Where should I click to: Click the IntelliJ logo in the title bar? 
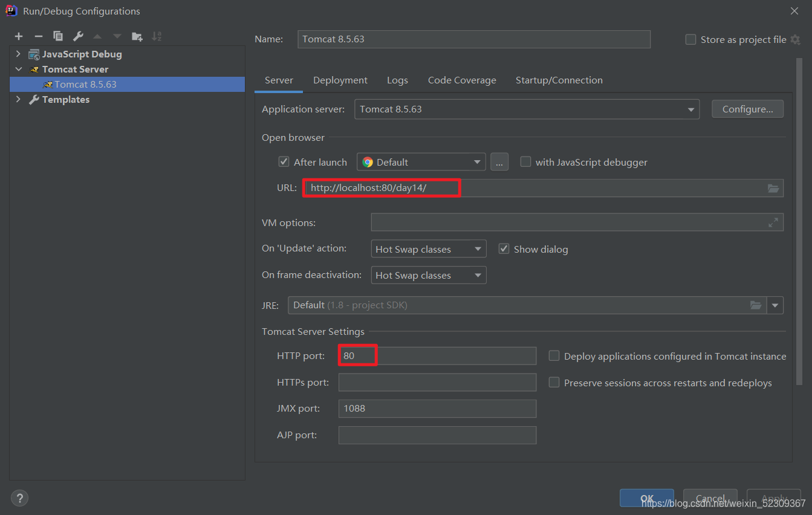pos(11,10)
